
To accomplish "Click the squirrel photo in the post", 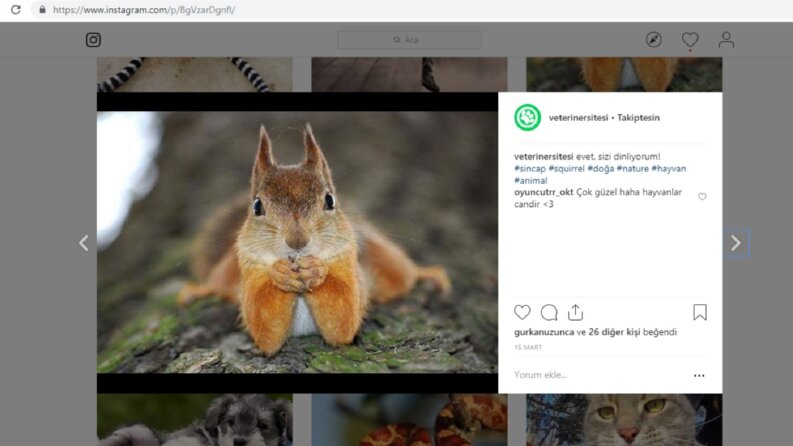I will pyautogui.click(x=297, y=242).
